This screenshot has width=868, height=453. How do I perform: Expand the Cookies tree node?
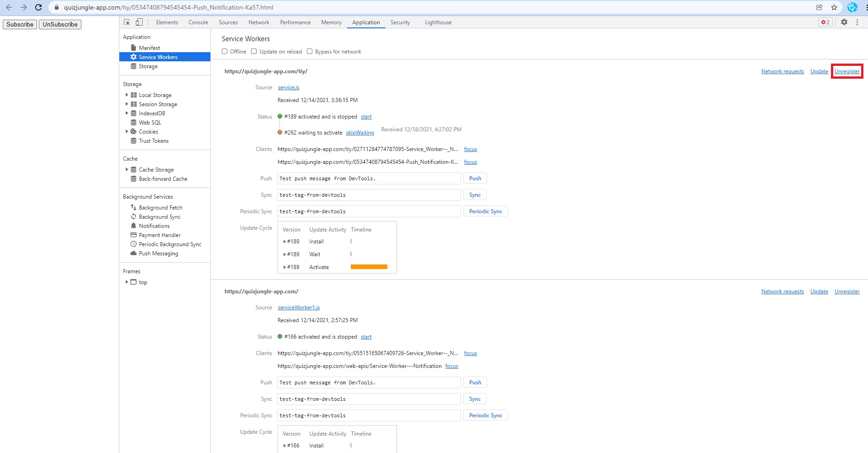(x=127, y=131)
